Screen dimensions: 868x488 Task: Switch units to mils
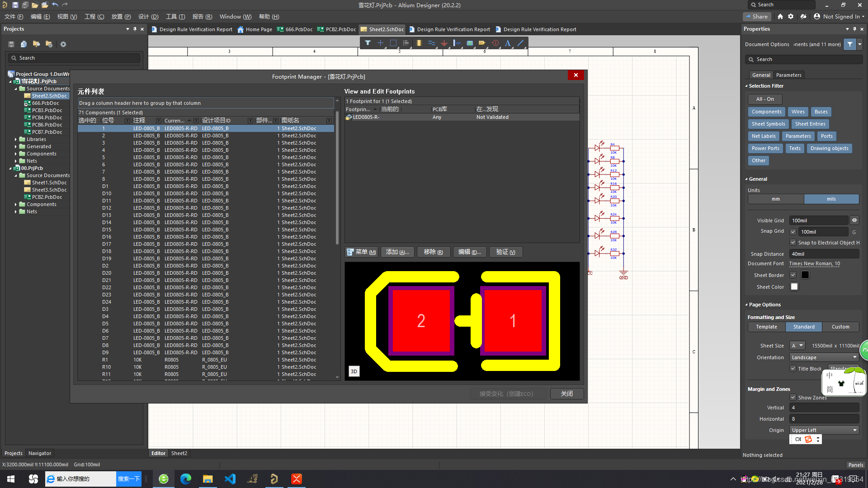pyautogui.click(x=831, y=199)
